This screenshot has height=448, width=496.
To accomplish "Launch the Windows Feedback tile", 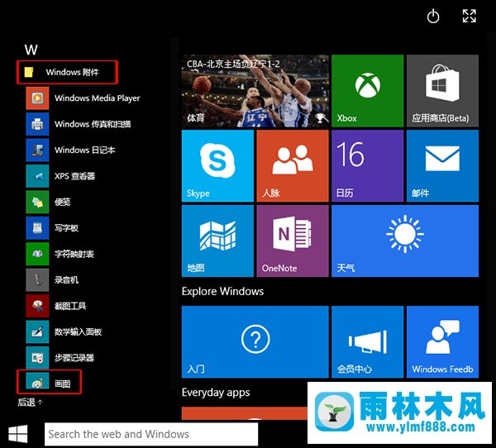I will [x=442, y=341].
